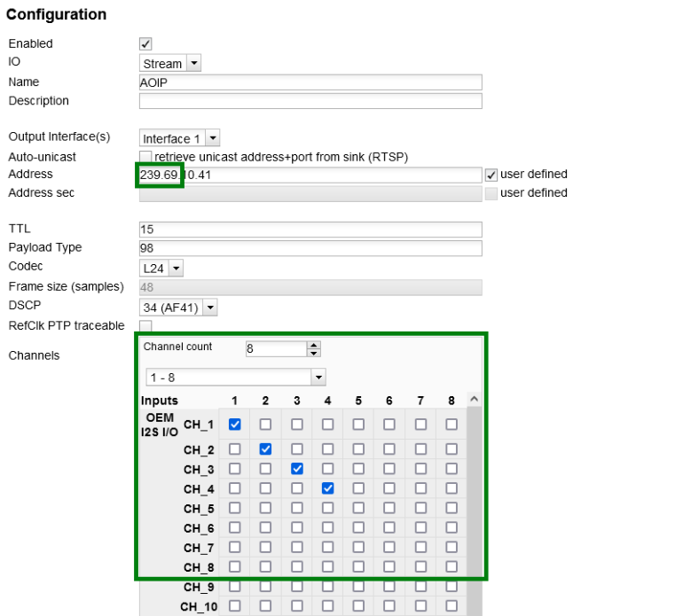Open the DSCP 34 (AF41) dropdown
The width and height of the screenshot is (683, 616).
178,308
